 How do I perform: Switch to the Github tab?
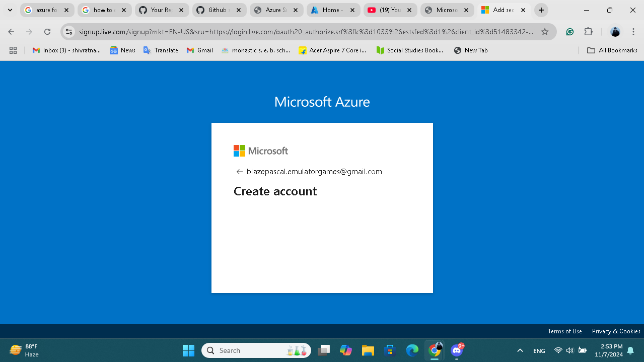point(218,10)
